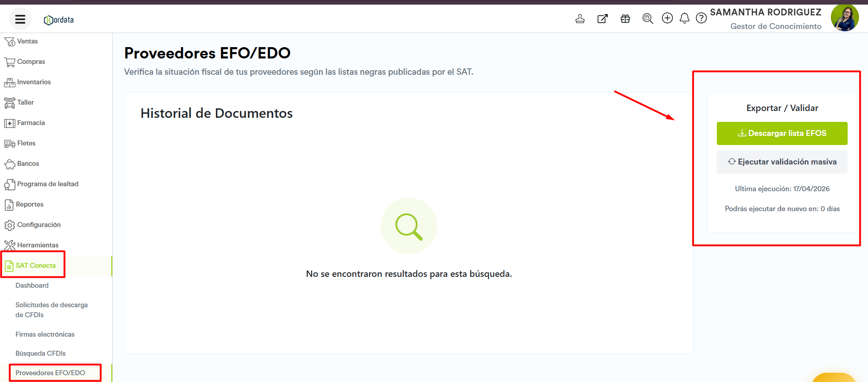Click Samantha Rodriguez profile photo
The image size is (868, 382).
tap(844, 18)
